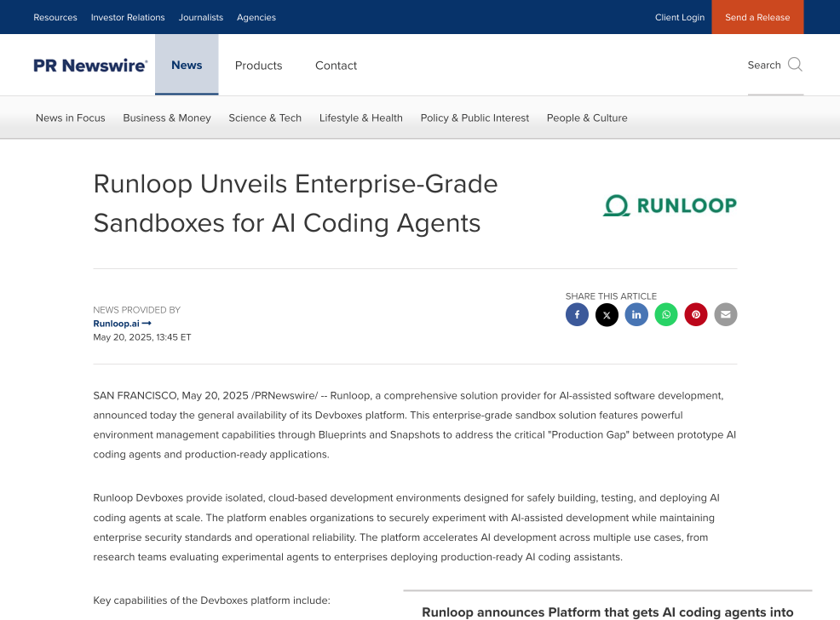Click the Runloop company logo
The height and width of the screenshot is (620, 840).
pos(670,204)
